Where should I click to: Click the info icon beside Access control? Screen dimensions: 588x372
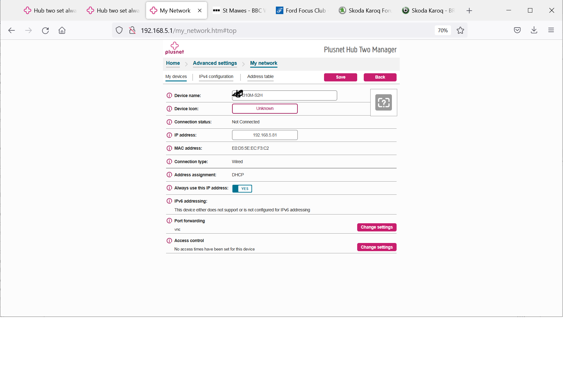[169, 240]
